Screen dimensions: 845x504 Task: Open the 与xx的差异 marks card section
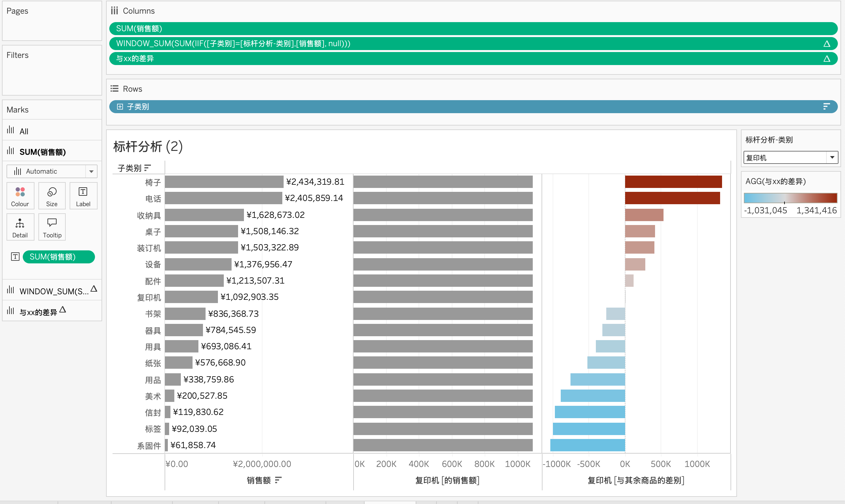[38, 312]
